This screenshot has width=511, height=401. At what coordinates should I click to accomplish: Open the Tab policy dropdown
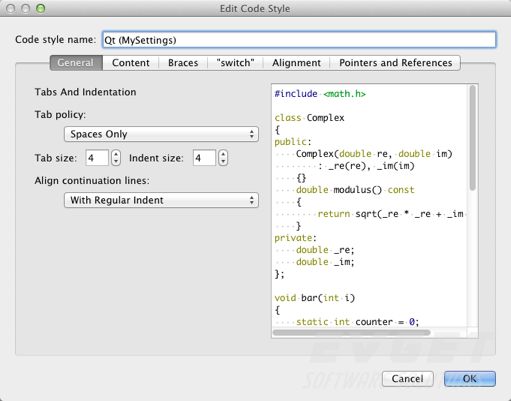(x=161, y=134)
